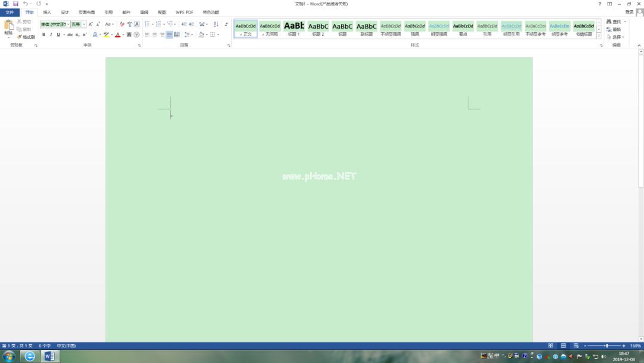Expand the styles gallery list

point(599,36)
